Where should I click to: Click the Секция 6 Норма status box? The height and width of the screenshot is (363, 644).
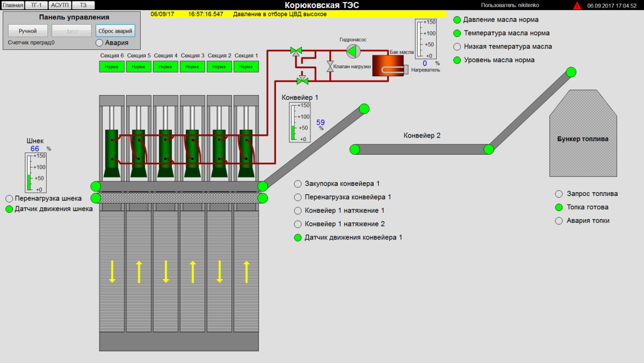112,67
